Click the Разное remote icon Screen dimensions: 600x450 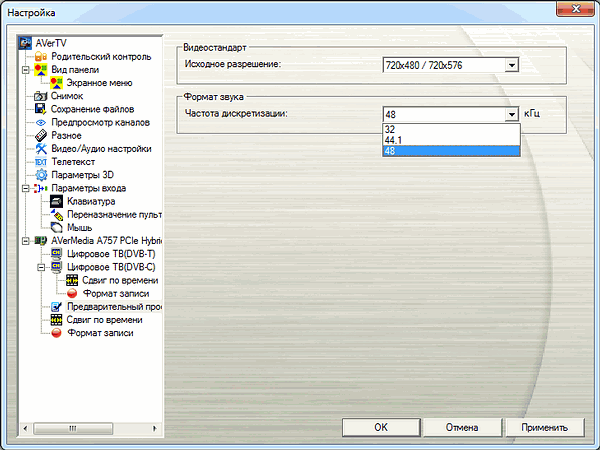click(41, 135)
